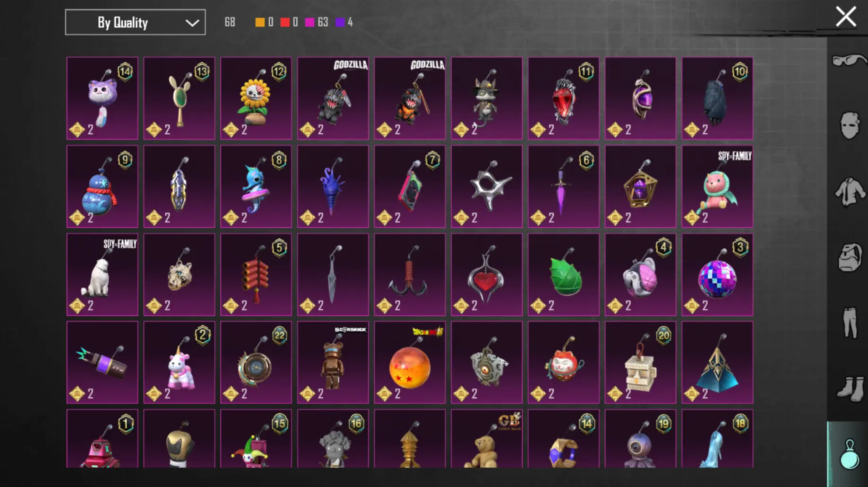The width and height of the screenshot is (868, 487).
Task: Select the green leaf ornament
Action: (x=564, y=275)
